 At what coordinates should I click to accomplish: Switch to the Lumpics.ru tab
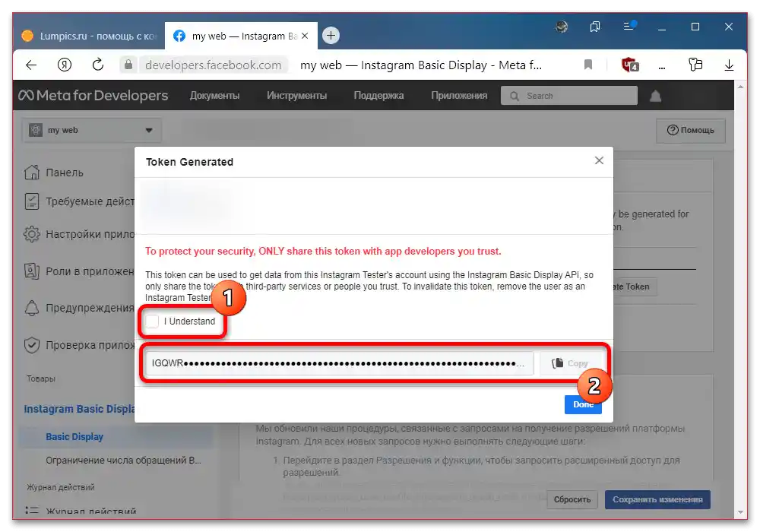point(89,36)
